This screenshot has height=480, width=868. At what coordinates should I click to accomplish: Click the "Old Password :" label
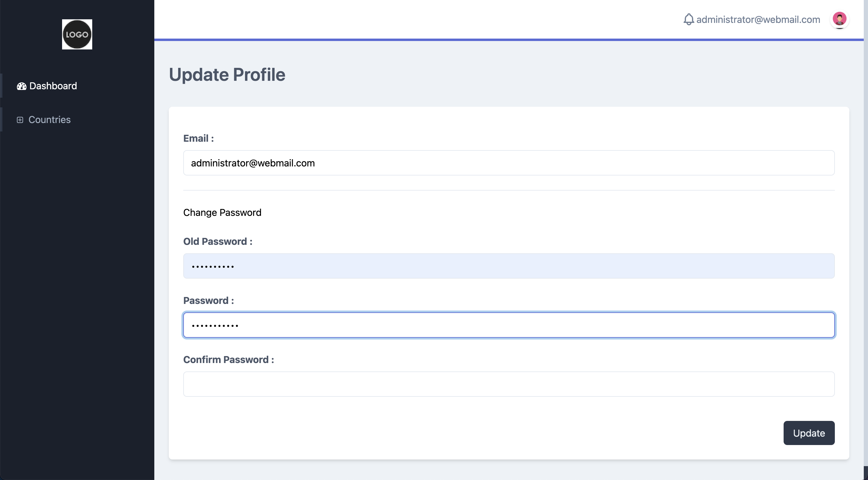pos(217,241)
